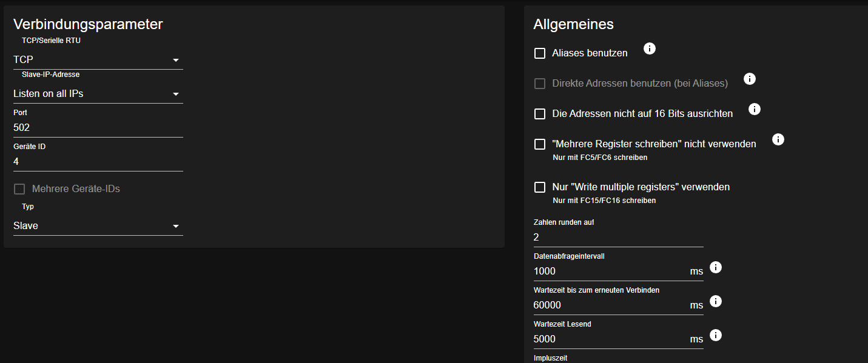Focus the Geräte ID field
The image size is (868, 363).
click(x=98, y=162)
